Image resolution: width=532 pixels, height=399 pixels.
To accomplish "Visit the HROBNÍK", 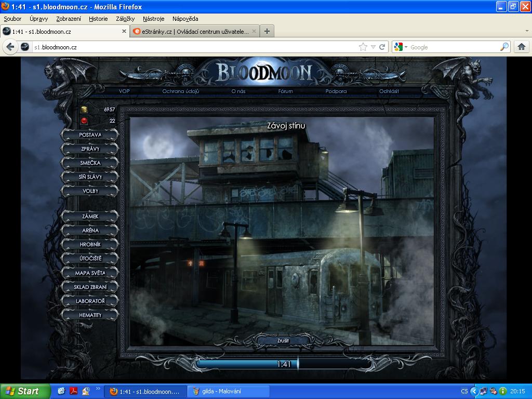I will [90, 244].
